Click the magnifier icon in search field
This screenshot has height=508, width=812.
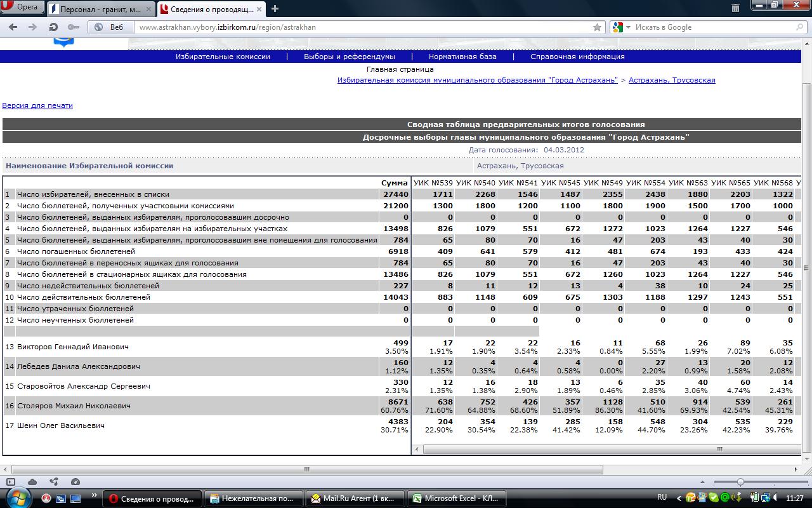pos(800,27)
